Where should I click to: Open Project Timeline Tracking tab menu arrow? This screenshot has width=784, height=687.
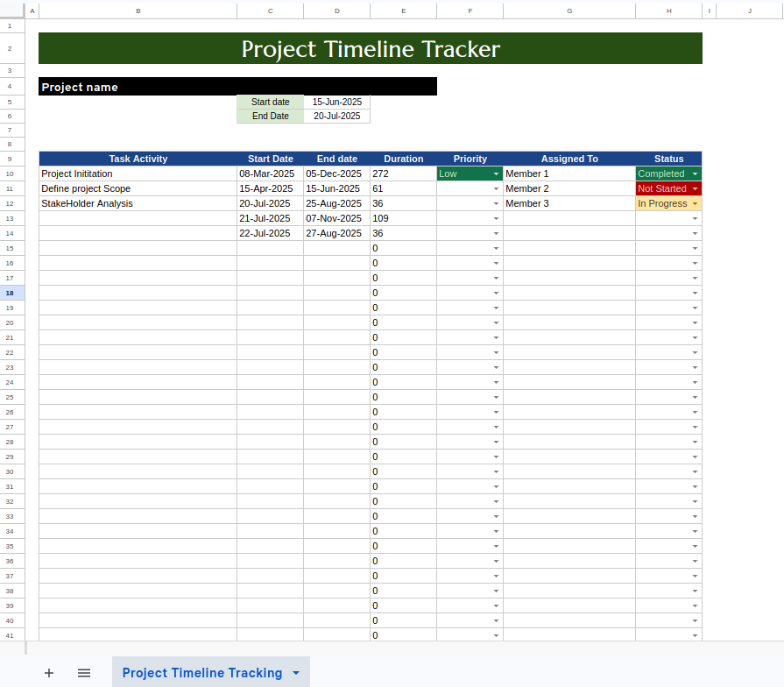[296, 673]
